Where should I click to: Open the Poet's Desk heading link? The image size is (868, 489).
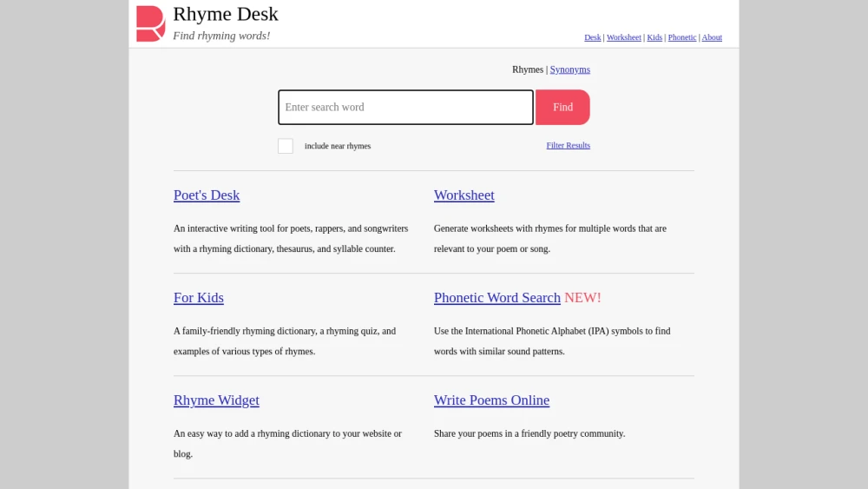(207, 195)
